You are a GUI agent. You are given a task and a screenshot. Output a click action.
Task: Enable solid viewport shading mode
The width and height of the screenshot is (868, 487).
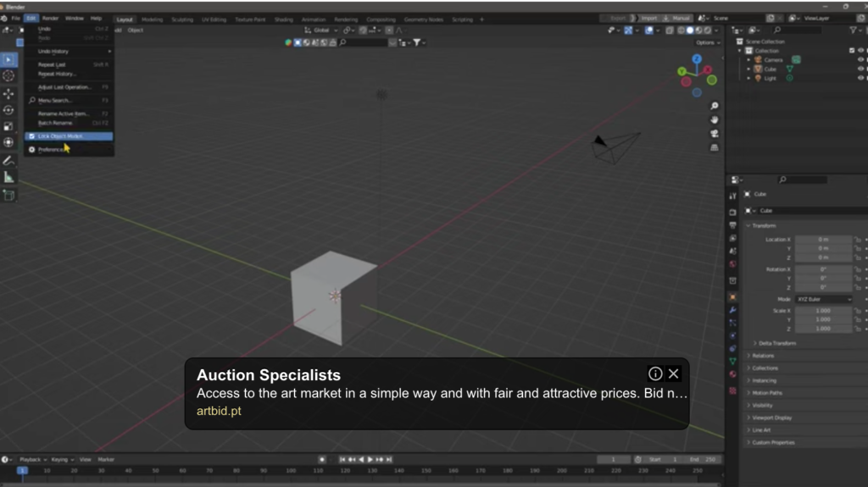coord(690,30)
